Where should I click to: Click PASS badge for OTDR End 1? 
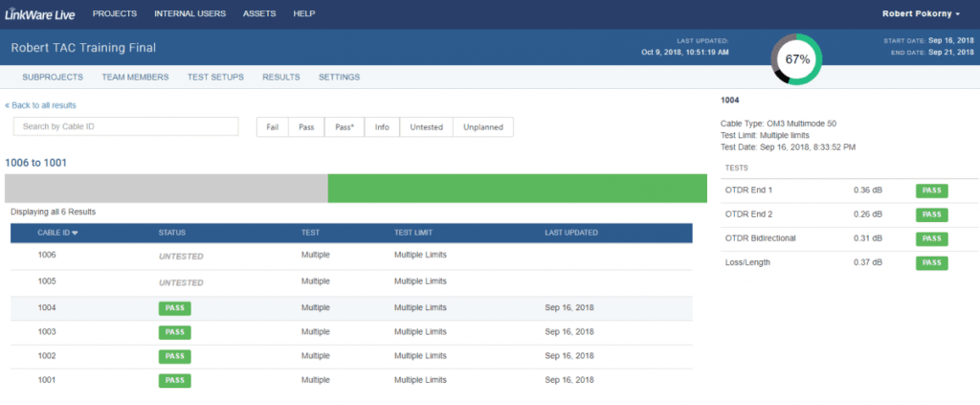coord(933,191)
